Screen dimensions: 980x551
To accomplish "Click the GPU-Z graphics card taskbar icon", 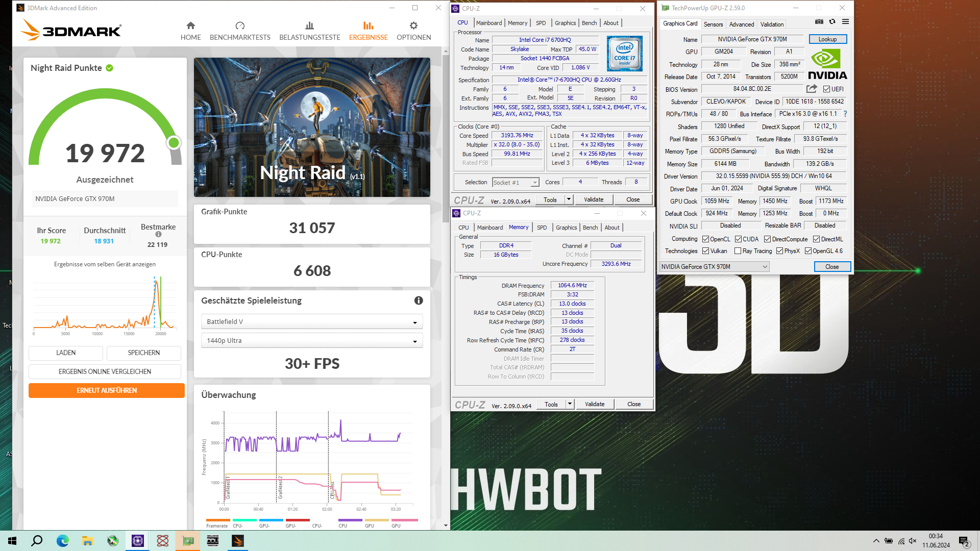I will pyautogui.click(x=188, y=541).
